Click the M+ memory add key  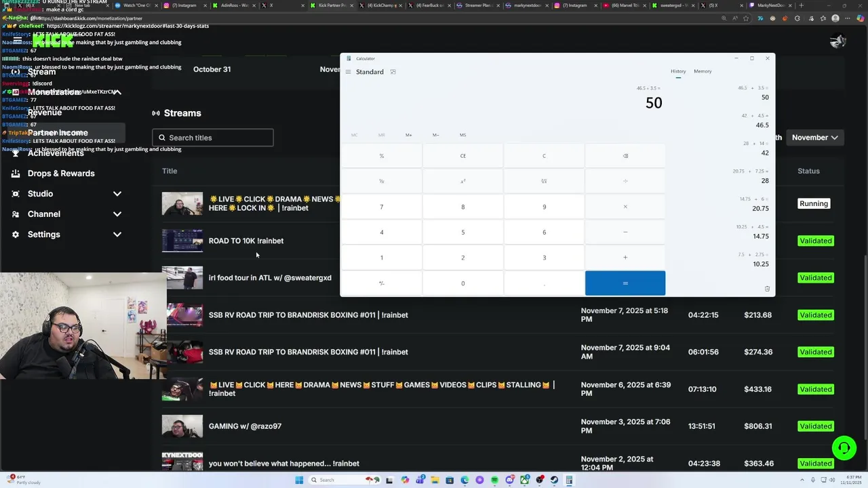pyautogui.click(x=408, y=135)
